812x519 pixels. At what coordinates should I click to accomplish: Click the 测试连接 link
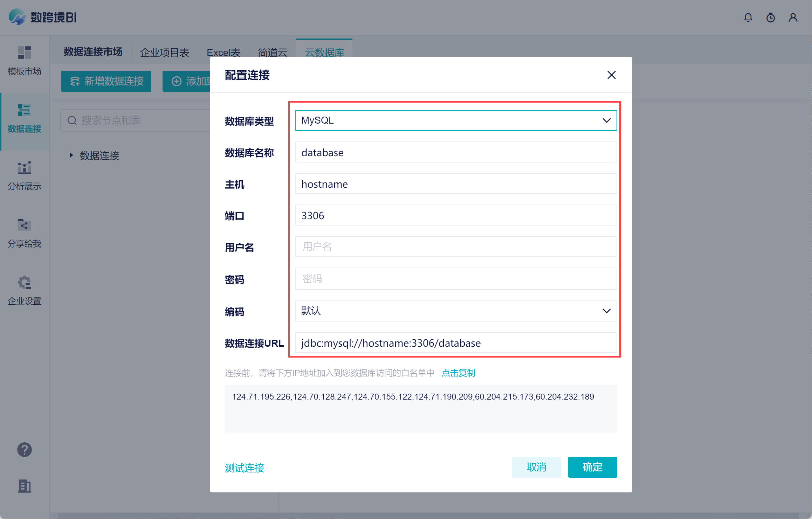click(244, 468)
